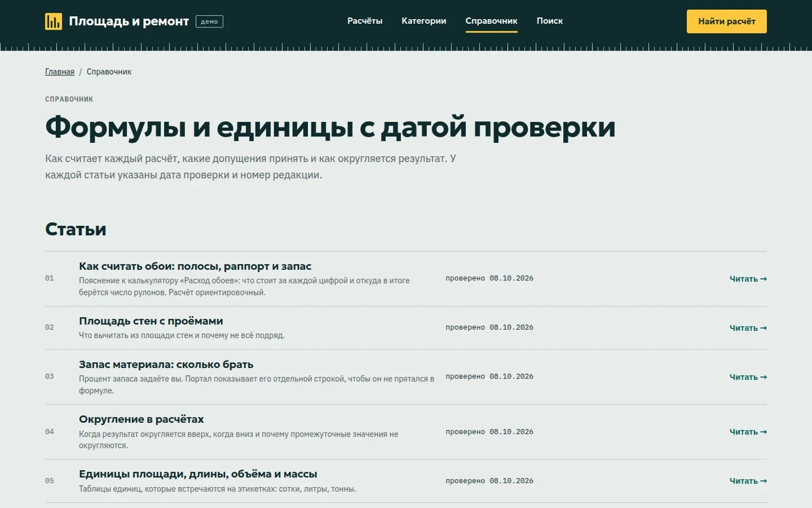Open the «Расчёты» menu item
The image size is (812, 508).
pyautogui.click(x=365, y=21)
